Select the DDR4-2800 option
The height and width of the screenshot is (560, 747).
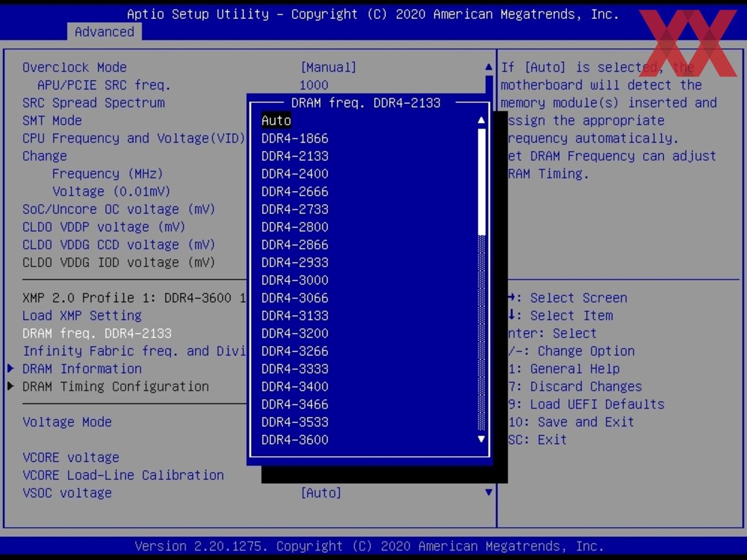[294, 227]
